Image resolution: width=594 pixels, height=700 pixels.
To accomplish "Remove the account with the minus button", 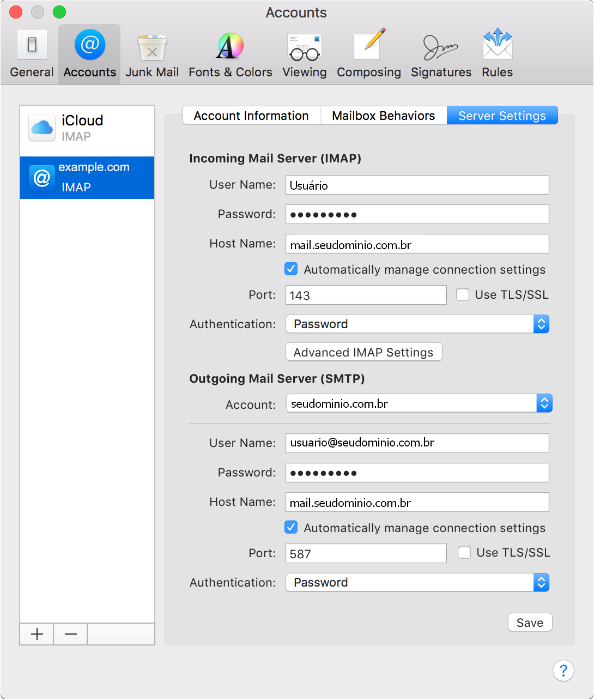I will pyautogui.click(x=71, y=634).
